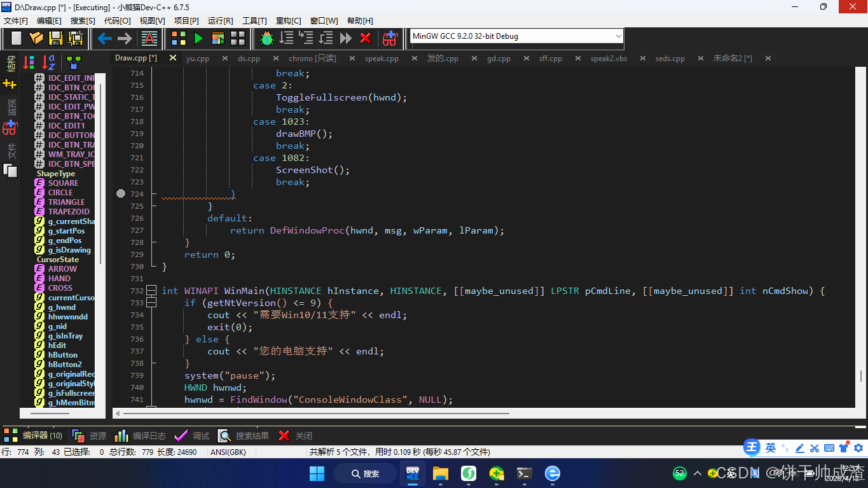The image size is (868, 488).
Task: Start debugging with the green bug icon
Action: click(x=267, y=38)
